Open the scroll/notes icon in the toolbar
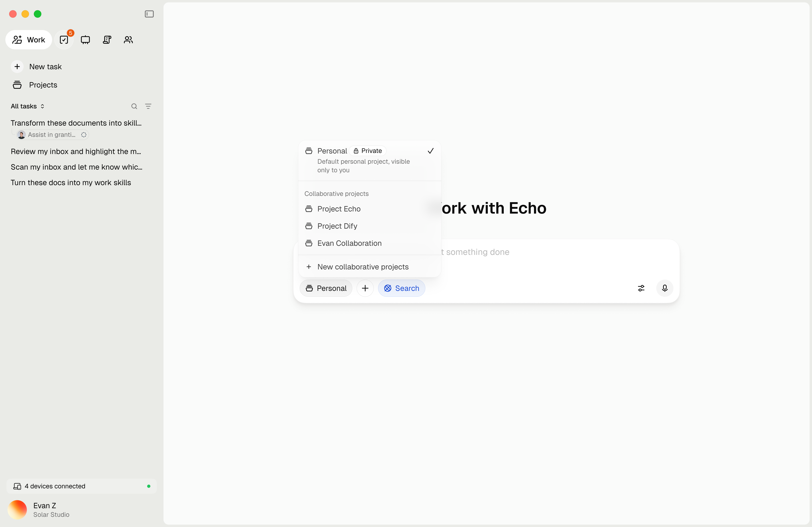The width and height of the screenshot is (812, 527). (107, 40)
